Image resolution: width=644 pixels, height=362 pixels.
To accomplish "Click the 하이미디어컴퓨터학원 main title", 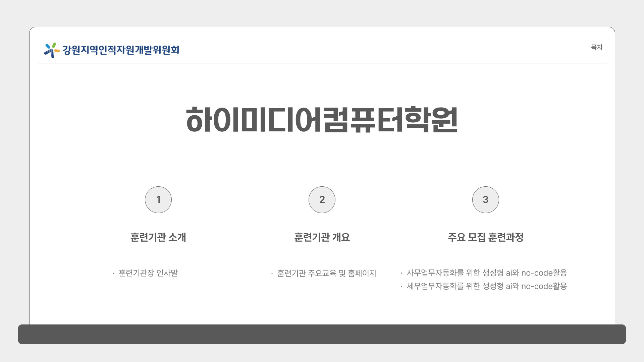I will tap(322, 120).
